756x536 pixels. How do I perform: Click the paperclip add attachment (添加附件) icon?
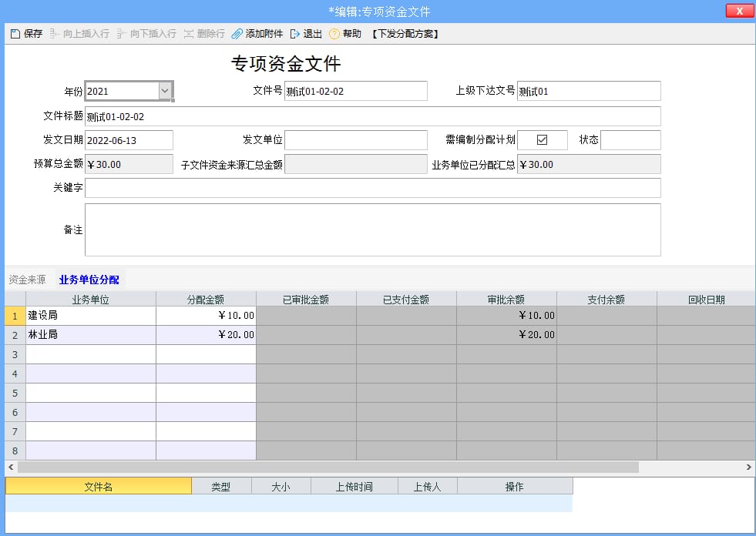[x=237, y=34]
